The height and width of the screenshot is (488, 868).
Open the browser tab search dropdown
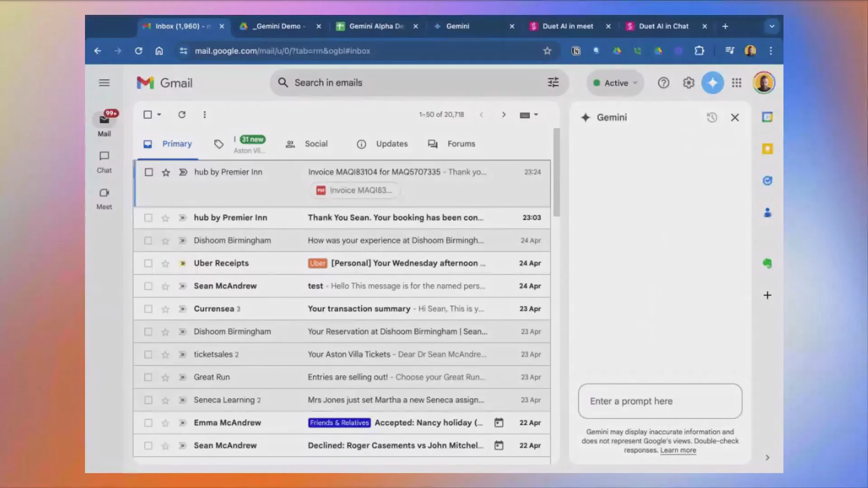point(772,26)
